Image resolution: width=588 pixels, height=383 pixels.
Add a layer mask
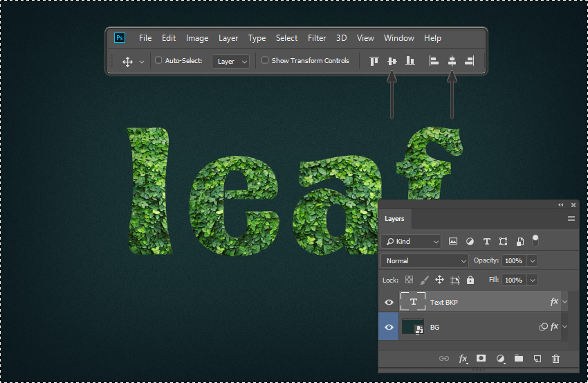[x=481, y=358]
